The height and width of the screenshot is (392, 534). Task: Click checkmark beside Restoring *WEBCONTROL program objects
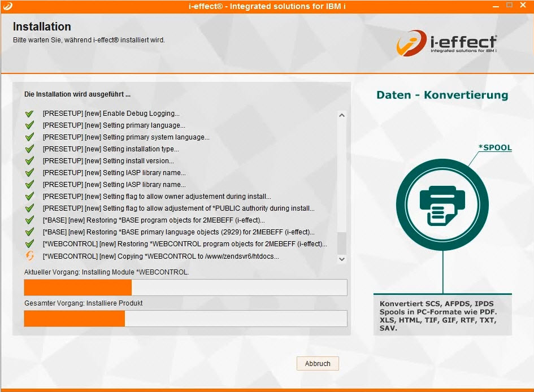pos(30,244)
